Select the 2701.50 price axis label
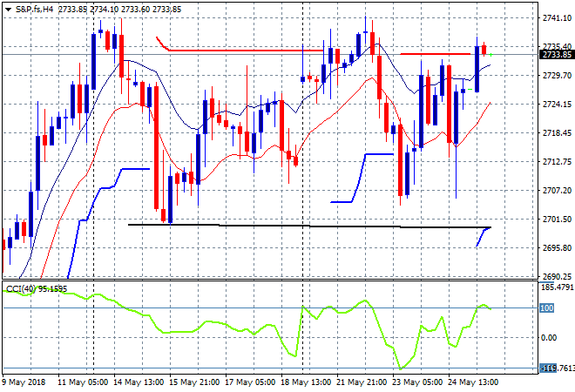Image resolution: width=575 pixels, height=392 pixels. [557, 220]
